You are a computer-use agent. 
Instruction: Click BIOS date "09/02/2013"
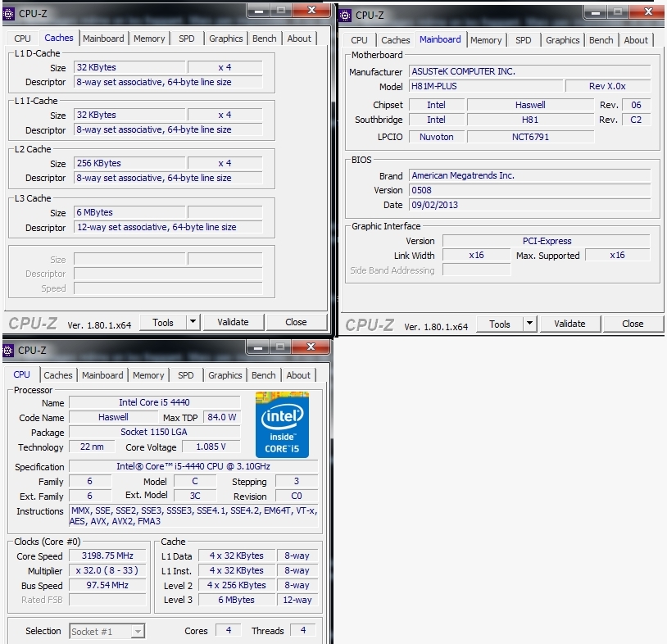[x=529, y=205]
